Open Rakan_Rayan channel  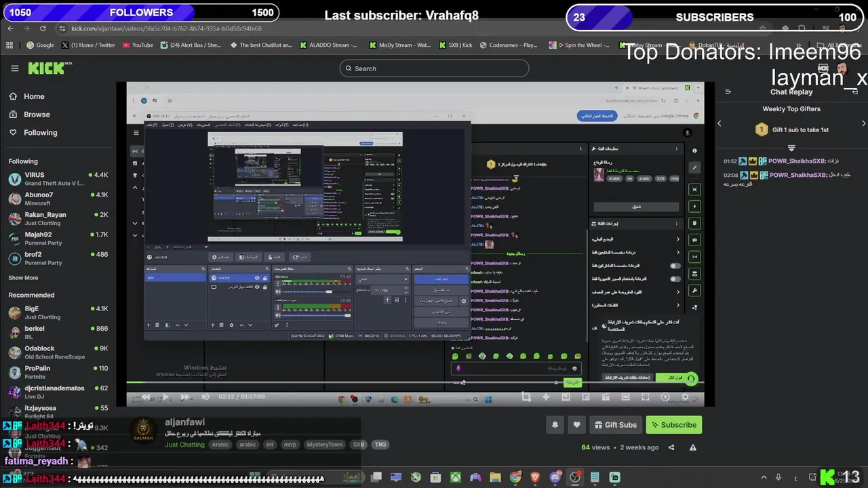click(60, 218)
